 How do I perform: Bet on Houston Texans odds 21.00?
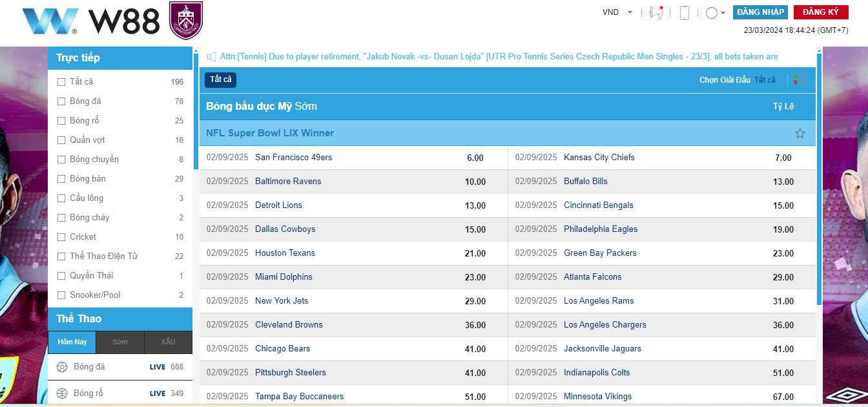click(x=475, y=253)
